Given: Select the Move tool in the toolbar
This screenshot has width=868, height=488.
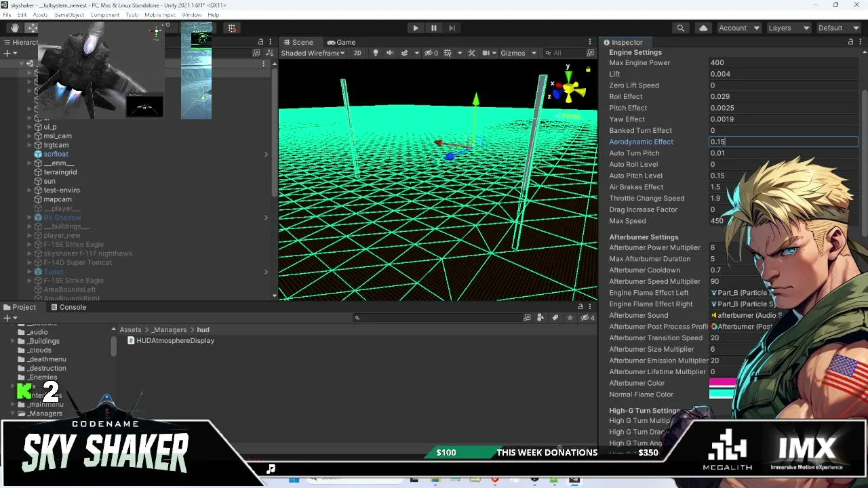Looking at the screenshot, I should coord(32,28).
